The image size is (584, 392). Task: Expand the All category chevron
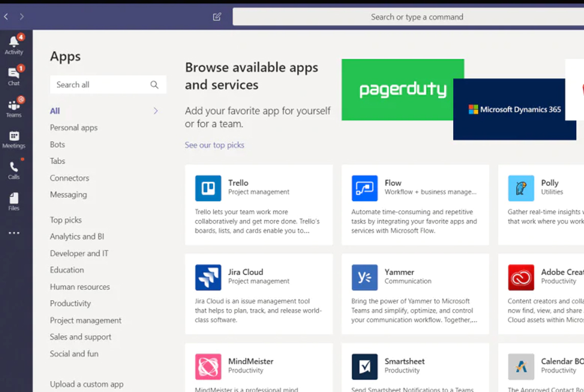click(156, 111)
